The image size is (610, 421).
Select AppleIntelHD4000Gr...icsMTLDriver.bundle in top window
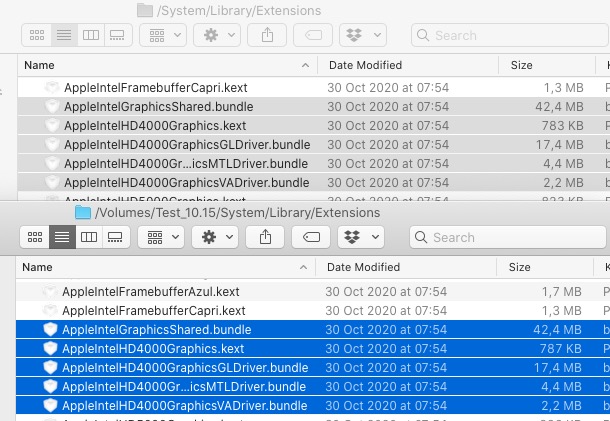tap(314, 164)
